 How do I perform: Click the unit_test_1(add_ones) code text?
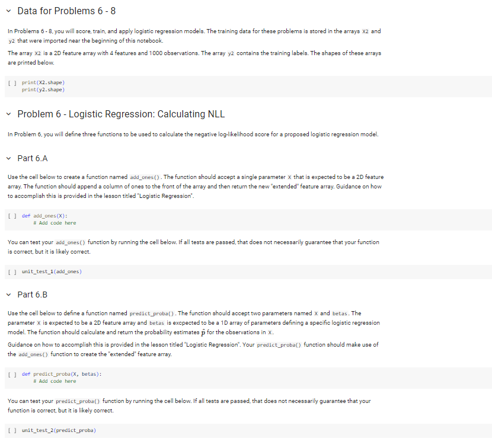coord(52,271)
